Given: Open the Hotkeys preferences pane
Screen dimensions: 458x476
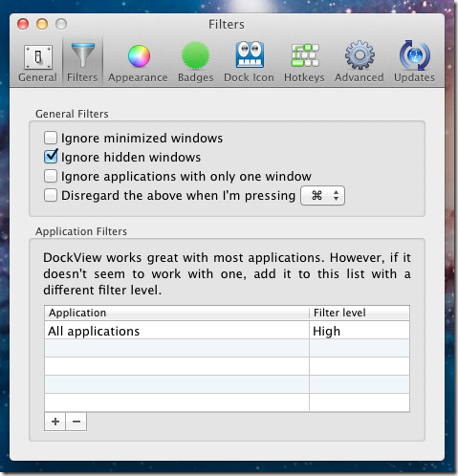Looking at the screenshot, I should [x=304, y=63].
